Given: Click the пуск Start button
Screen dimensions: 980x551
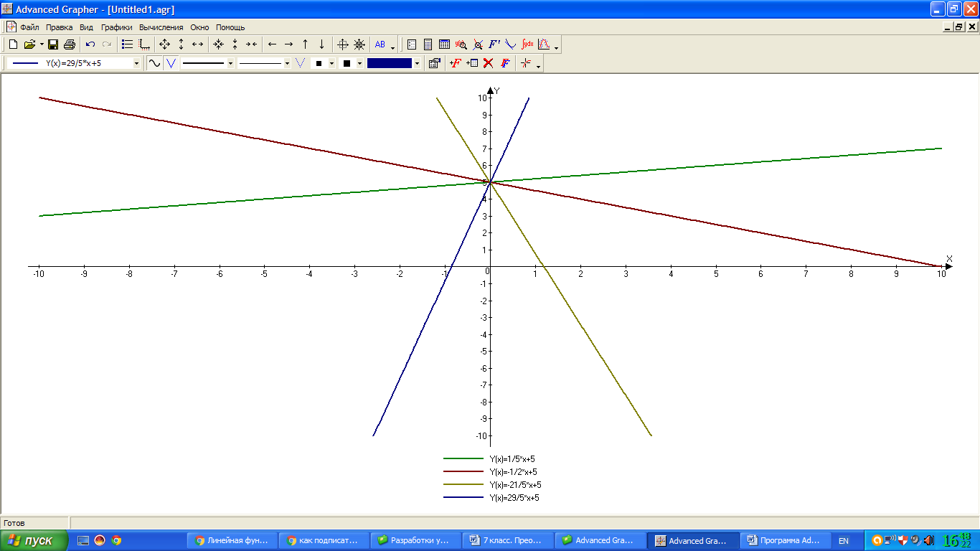Looking at the screenshot, I should click(34, 540).
